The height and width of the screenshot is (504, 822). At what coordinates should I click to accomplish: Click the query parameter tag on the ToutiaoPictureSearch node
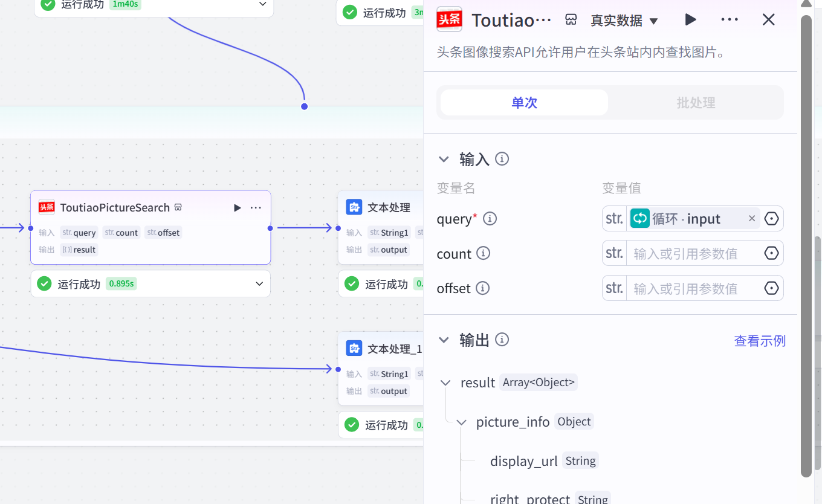79,233
